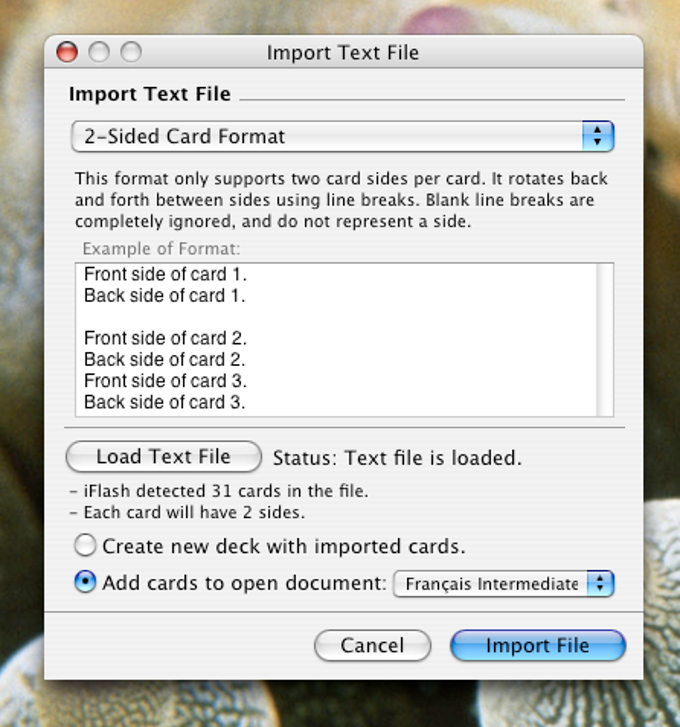Click 'Back side of card 3.' line
Image resolution: width=680 pixels, height=727 pixels.
tap(165, 402)
